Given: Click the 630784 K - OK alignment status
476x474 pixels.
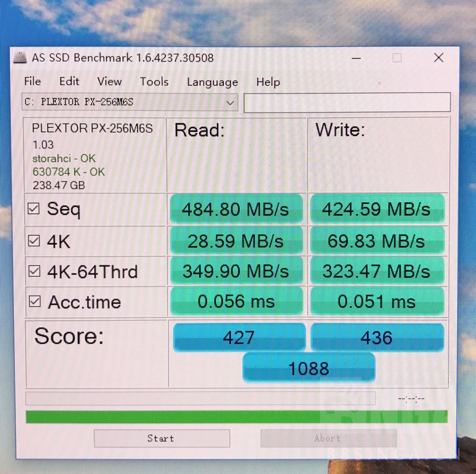Looking at the screenshot, I should point(68,172).
